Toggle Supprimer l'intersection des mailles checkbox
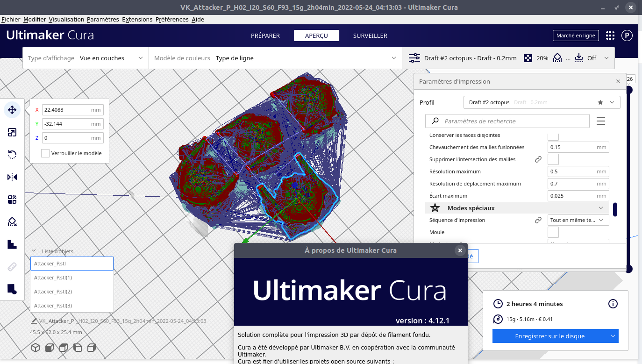The image size is (642, 364). pos(553,159)
